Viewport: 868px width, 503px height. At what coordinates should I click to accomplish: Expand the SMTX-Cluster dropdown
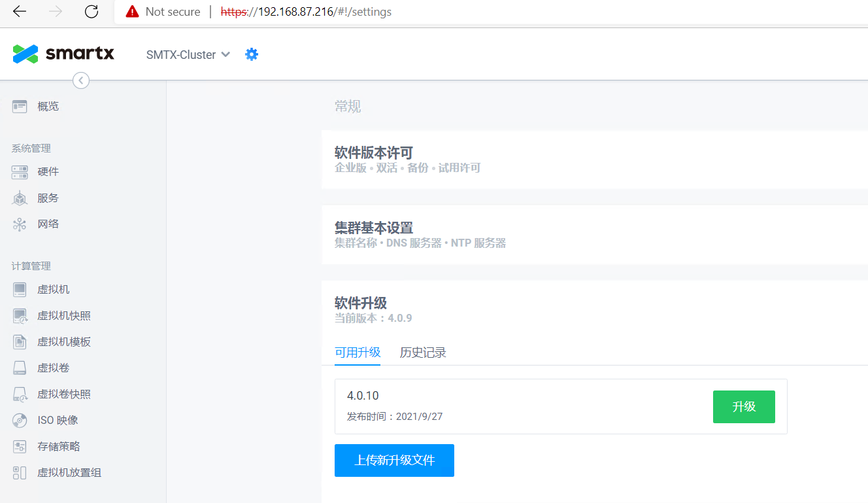pyautogui.click(x=188, y=54)
